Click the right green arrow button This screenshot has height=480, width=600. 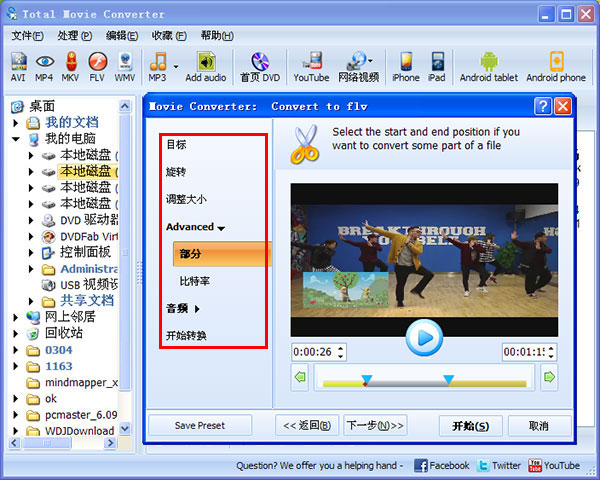549,377
